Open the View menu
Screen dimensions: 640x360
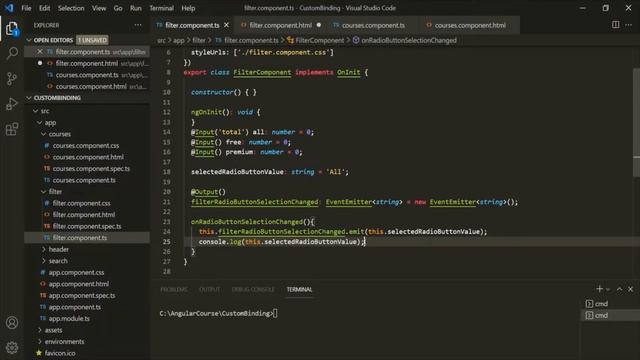(99, 8)
